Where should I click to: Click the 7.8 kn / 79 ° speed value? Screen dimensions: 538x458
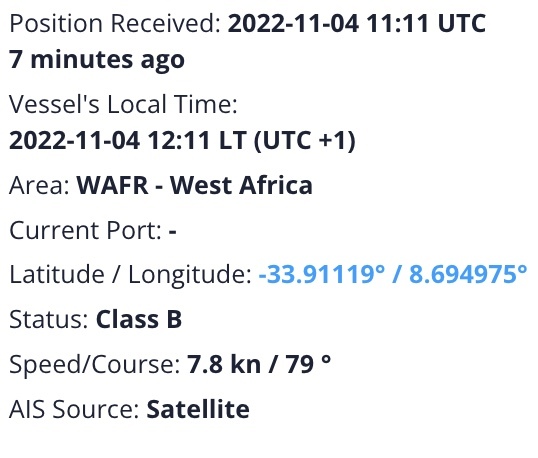point(259,364)
